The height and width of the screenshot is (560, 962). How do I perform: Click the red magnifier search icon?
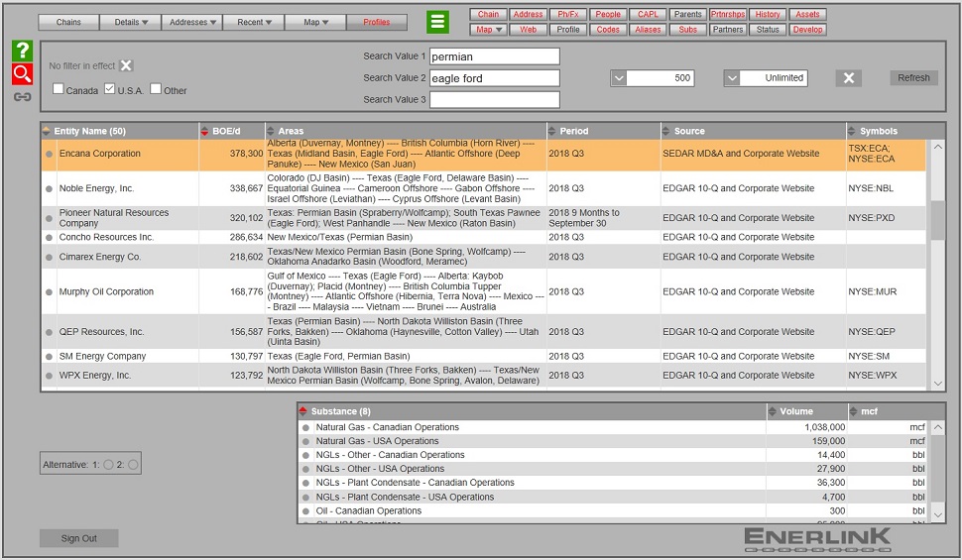tap(22, 74)
